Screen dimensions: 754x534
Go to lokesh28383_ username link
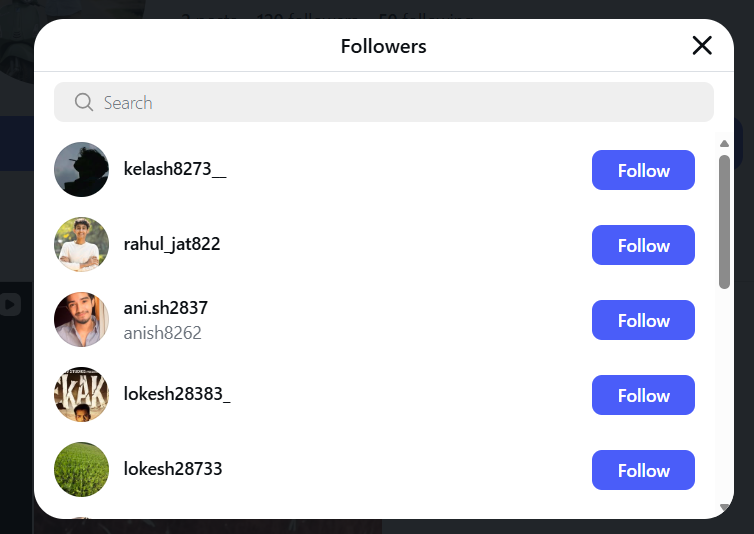[x=177, y=394]
